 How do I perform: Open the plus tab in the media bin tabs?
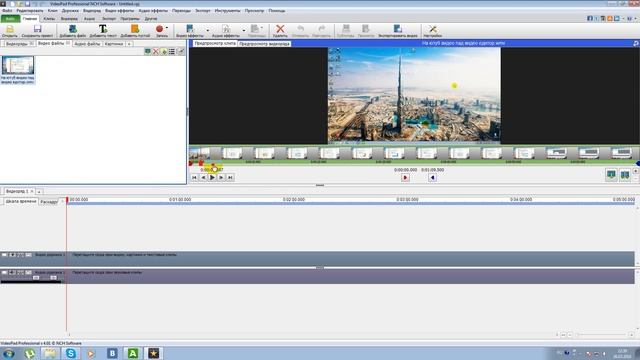[129, 44]
